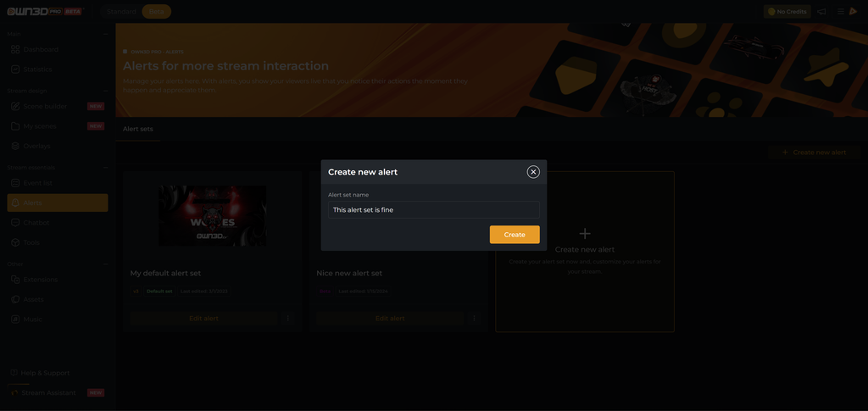Screen dimensions: 868x411
Task: Click the No Credits button
Action: click(x=787, y=12)
